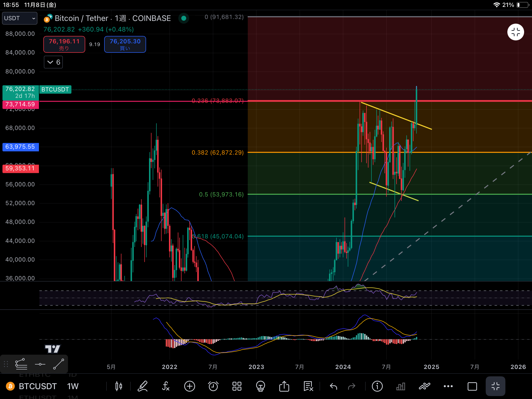Image resolution: width=532 pixels, height=399 pixels.
Task: Click the 76,196.11 sell button
Action: click(x=64, y=44)
